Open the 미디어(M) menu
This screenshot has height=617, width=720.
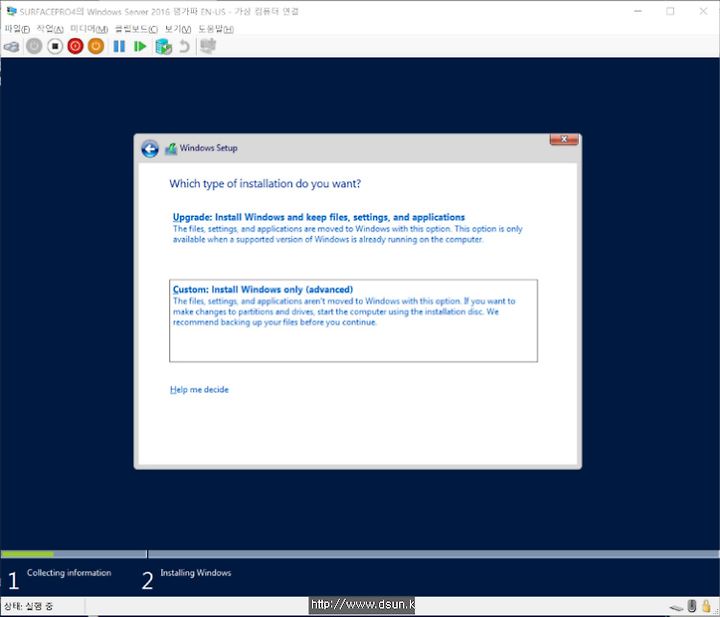point(89,29)
